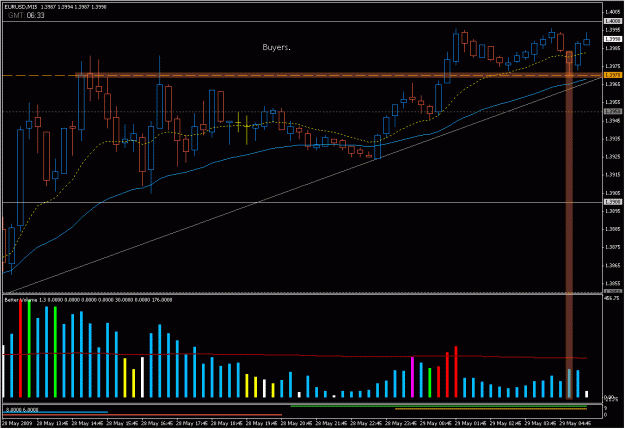
Task: Click the 28 May 23:45 time label
Action: 401,423
